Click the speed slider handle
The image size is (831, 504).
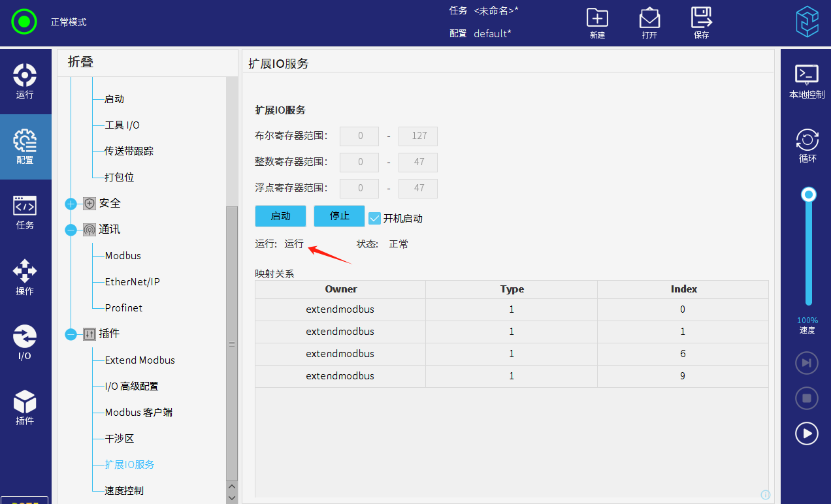[x=809, y=195]
